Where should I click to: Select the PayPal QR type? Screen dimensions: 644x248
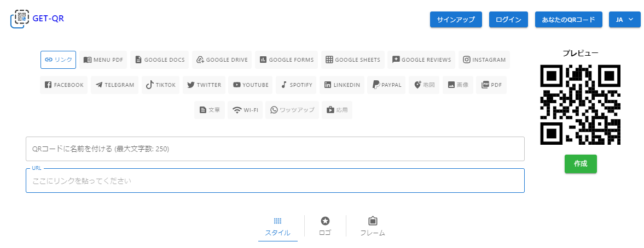[x=386, y=85]
